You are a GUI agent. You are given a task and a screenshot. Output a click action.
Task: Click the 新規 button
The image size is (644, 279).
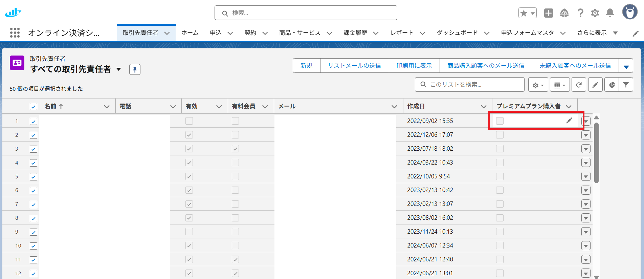[306, 66]
